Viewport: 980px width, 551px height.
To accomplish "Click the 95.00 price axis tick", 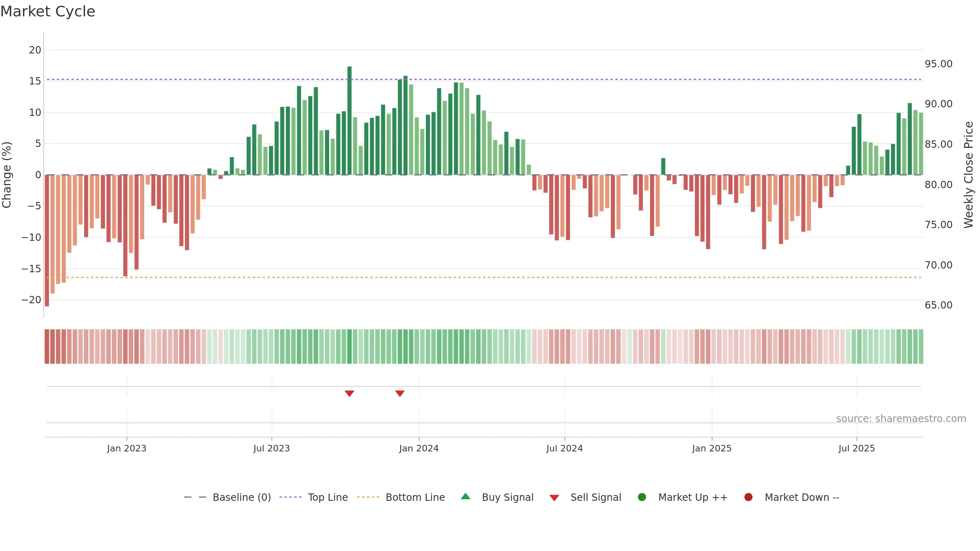I will pyautogui.click(x=938, y=64).
